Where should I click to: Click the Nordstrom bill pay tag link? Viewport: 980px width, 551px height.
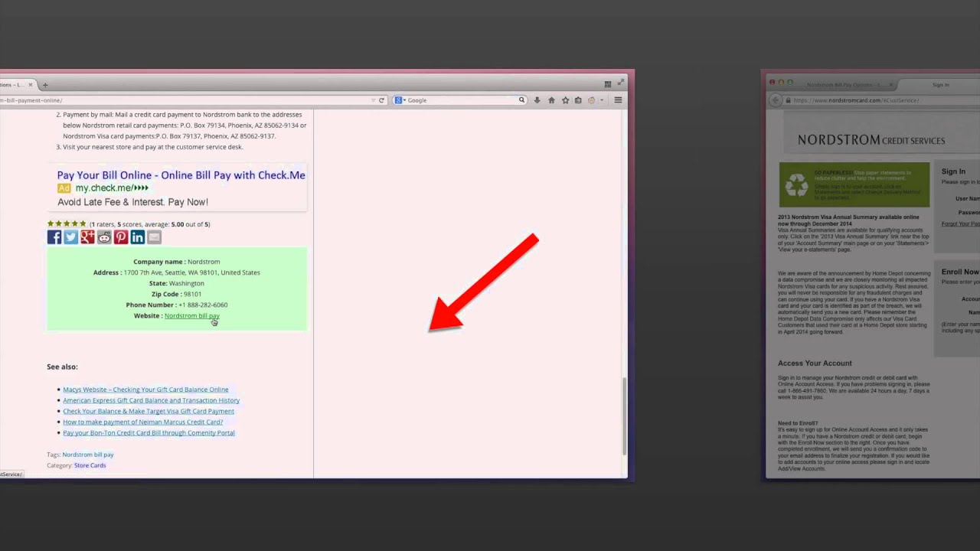click(x=87, y=455)
